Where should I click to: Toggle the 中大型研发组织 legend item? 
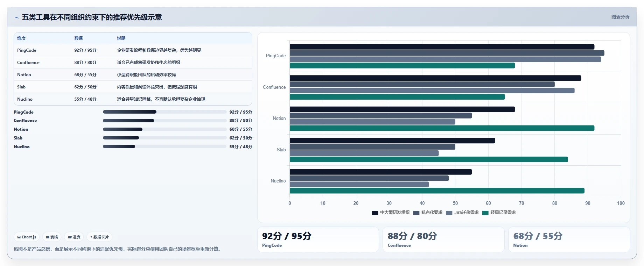click(x=391, y=213)
